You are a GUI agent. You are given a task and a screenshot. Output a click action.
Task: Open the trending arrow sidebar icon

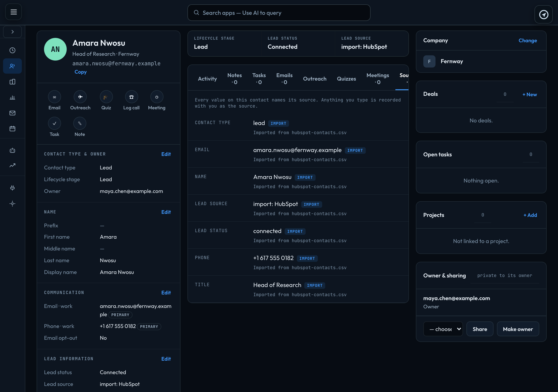(12, 165)
